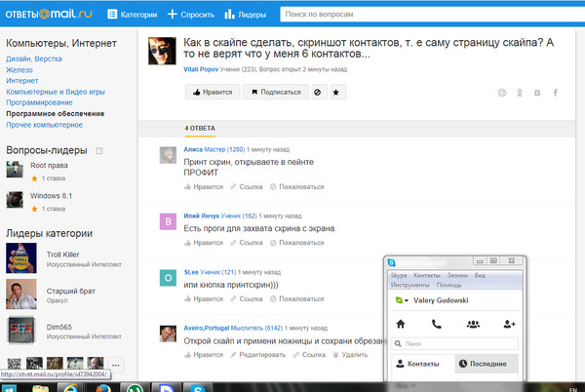The image size is (585, 392).
Task: Click the block question circle-slash icon
Action: click(318, 92)
